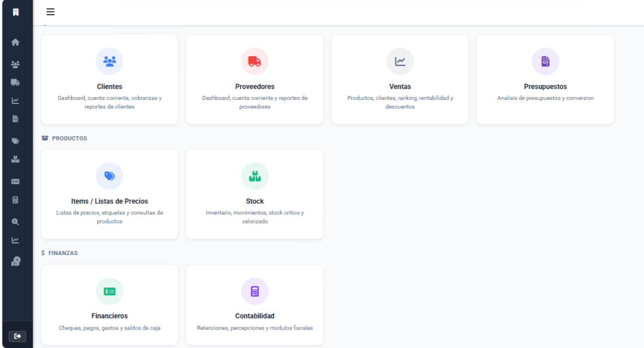Select the sidebar tags icon
This screenshot has width=644, height=348.
(x=15, y=141)
